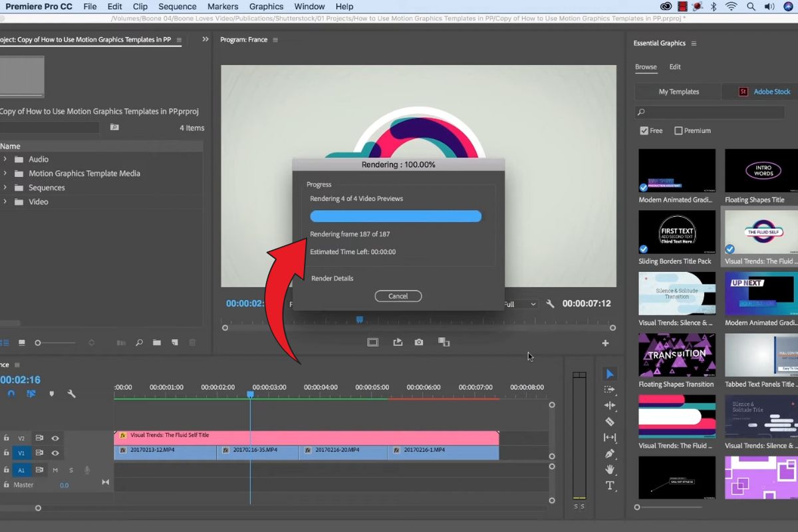The width and height of the screenshot is (798, 532).
Task: Expand the Video bin
Action: pyautogui.click(x=5, y=201)
